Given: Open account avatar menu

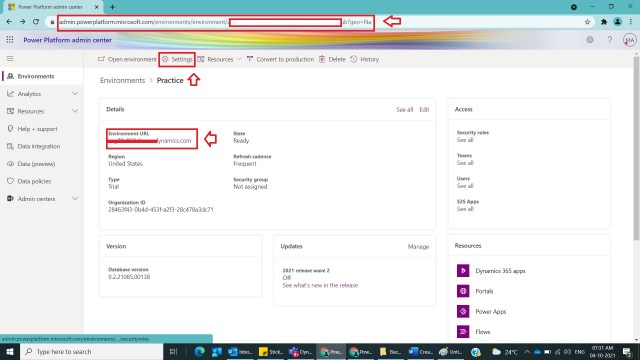Looking at the screenshot, I should pos(629,40).
